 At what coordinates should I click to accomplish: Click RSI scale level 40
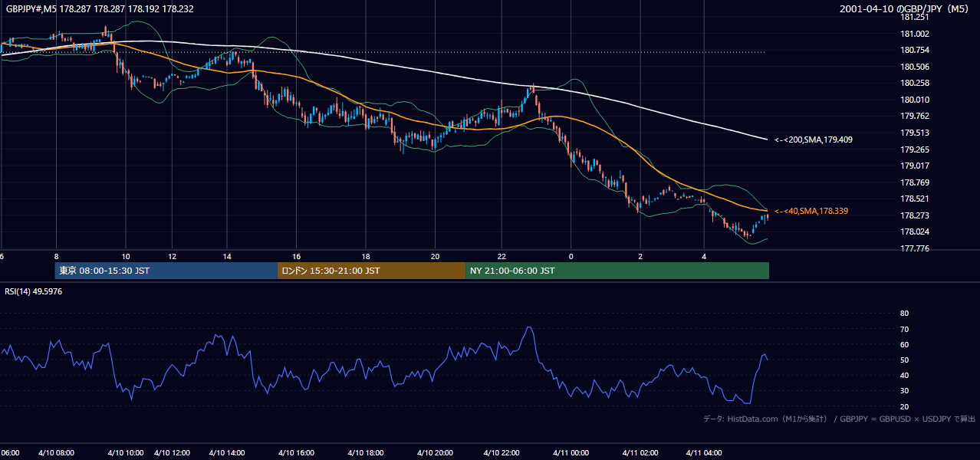(x=904, y=375)
